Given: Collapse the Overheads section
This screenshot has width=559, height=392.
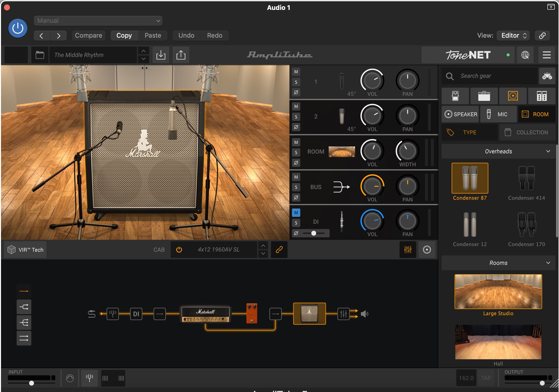Looking at the screenshot, I should click(x=498, y=151).
